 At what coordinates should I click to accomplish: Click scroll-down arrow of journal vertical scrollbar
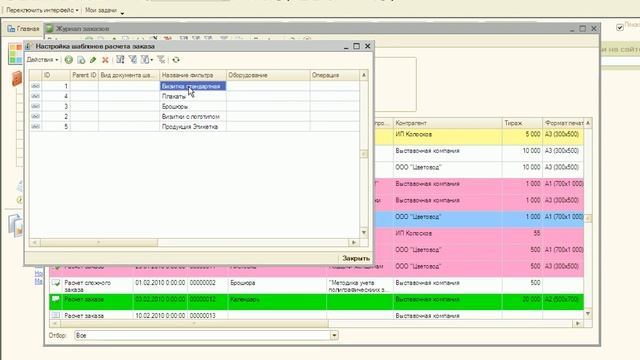point(588,313)
